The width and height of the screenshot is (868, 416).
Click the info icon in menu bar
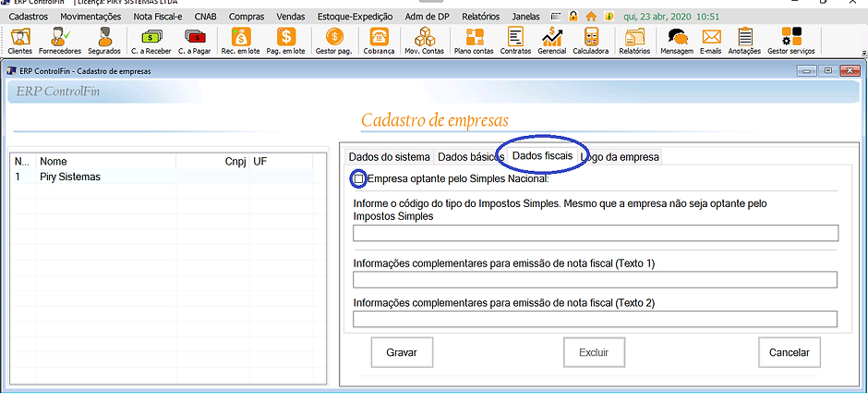[609, 17]
